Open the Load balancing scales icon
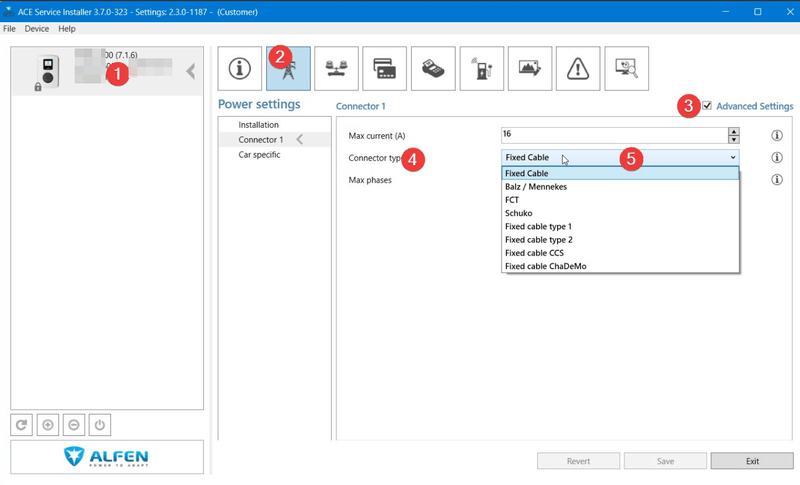 pos(336,68)
